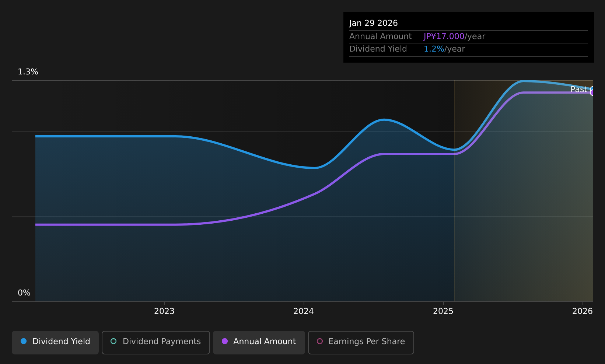The image size is (605, 364).
Task: Click the 1.2%/year tooltip value
Action: coord(444,49)
